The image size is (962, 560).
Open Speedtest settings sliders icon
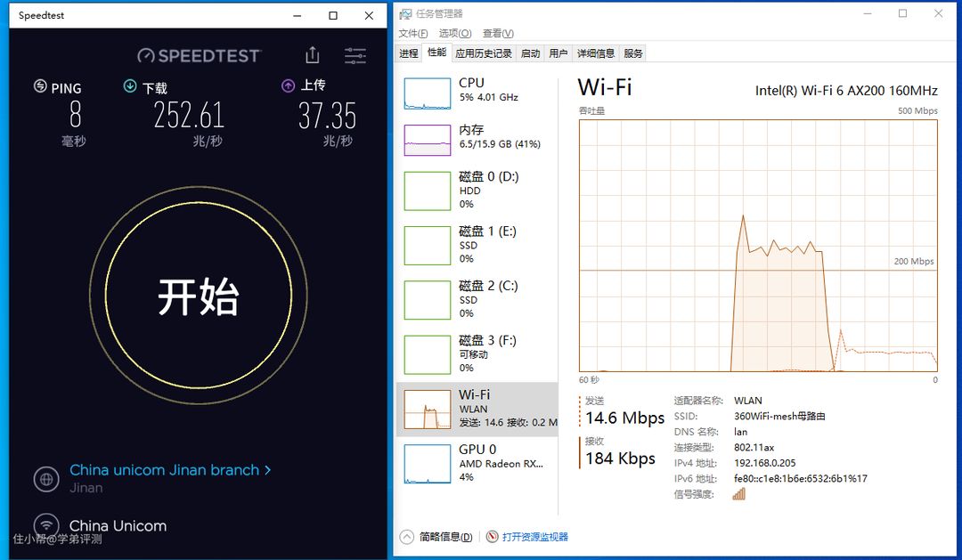click(355, 55)
